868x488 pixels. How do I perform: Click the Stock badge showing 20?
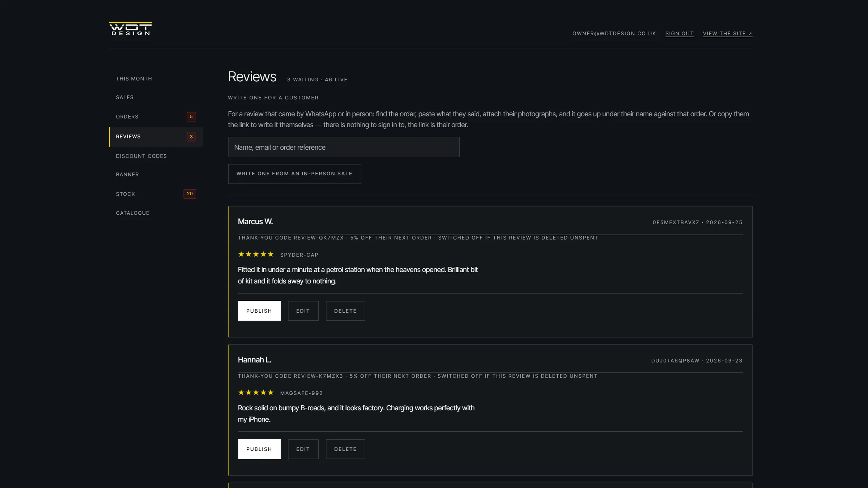(x=190, y=194)
